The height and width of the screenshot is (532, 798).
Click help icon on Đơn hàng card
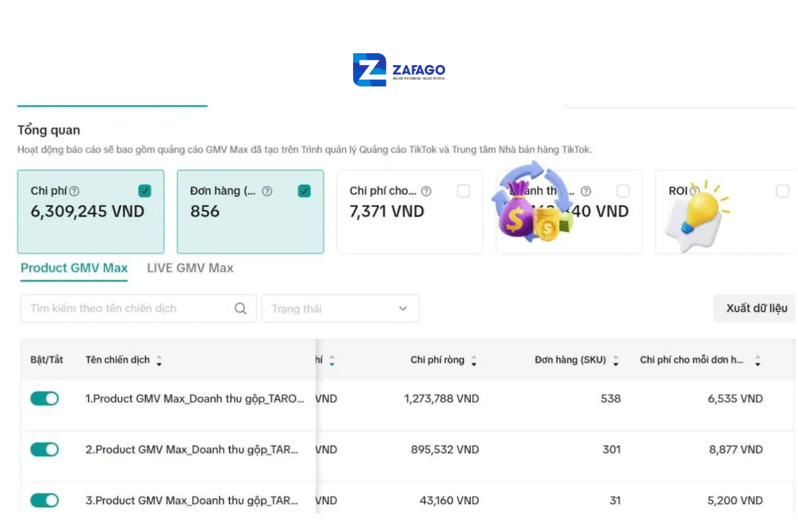(x=267, y=192)
